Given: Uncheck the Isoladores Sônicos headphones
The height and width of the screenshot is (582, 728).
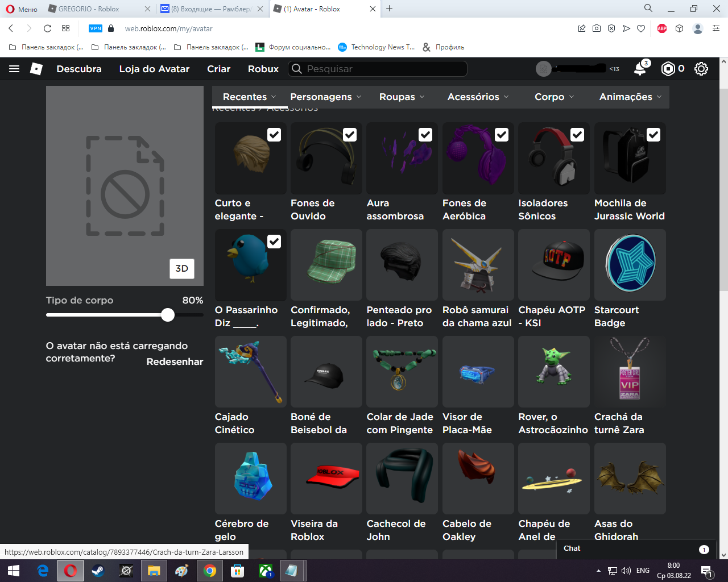Looking at the screenshot, I should tap(577, 135).
